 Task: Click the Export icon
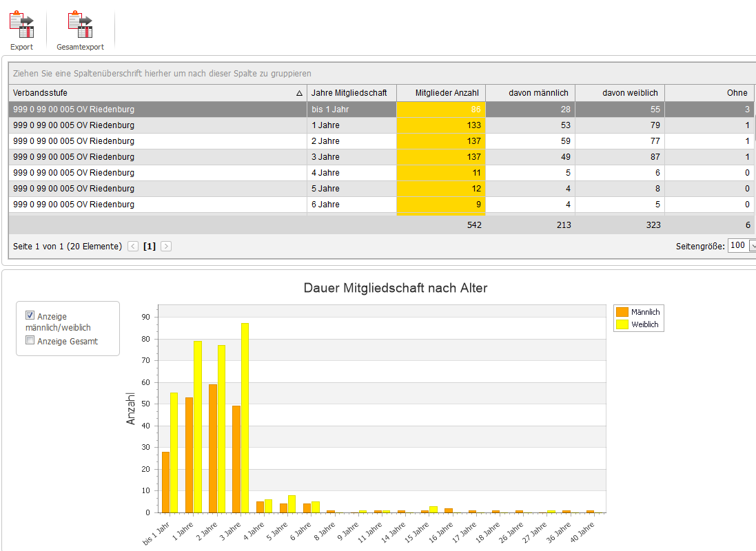click(21, 25)
